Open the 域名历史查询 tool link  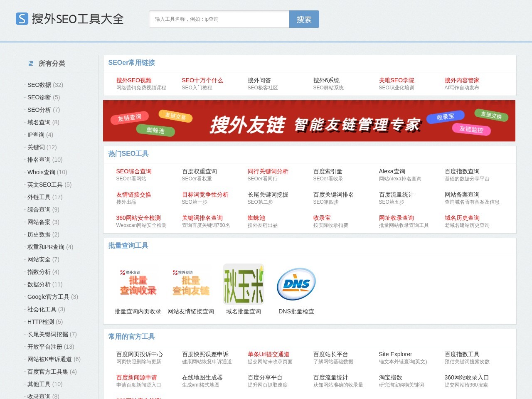point(462,218)
